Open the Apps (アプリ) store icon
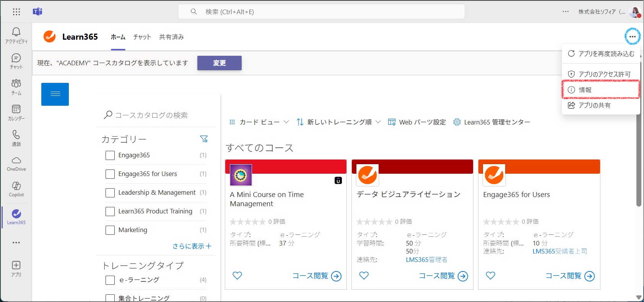The height and width of the screenshot is (302, 644). (16, 269)
